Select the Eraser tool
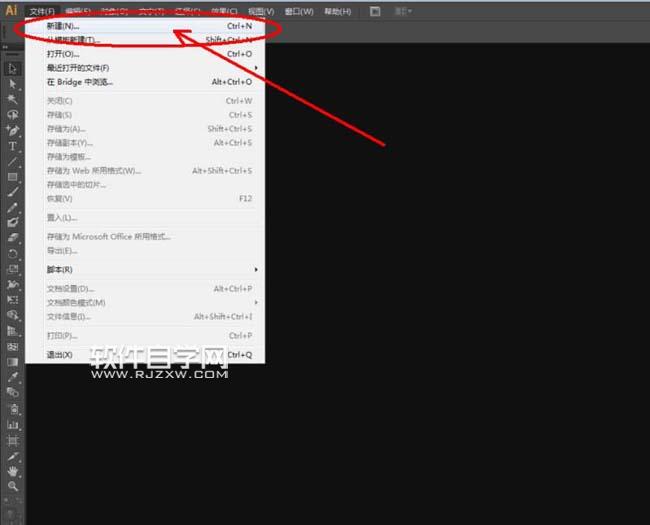 (x=12, y=238)
